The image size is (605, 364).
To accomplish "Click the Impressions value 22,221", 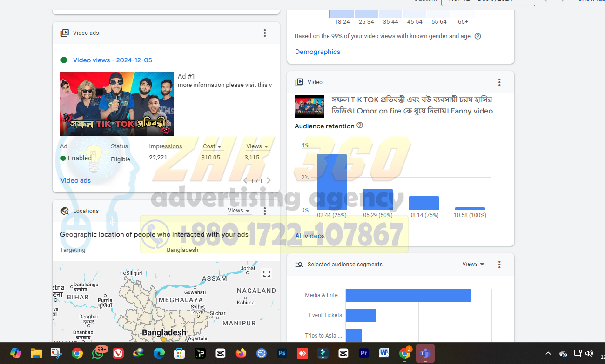I will pos(158,158).
